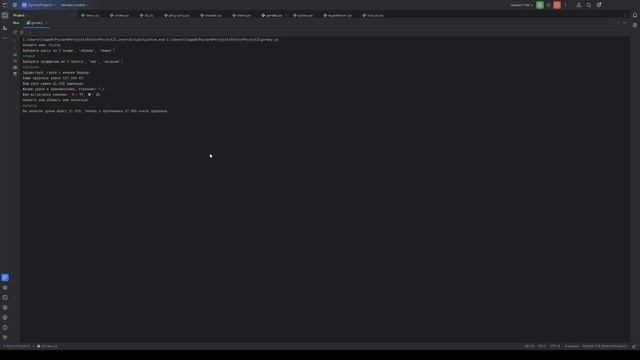Toggle soft-wrap in the console
640x360 pixels.
click(15, 54)
